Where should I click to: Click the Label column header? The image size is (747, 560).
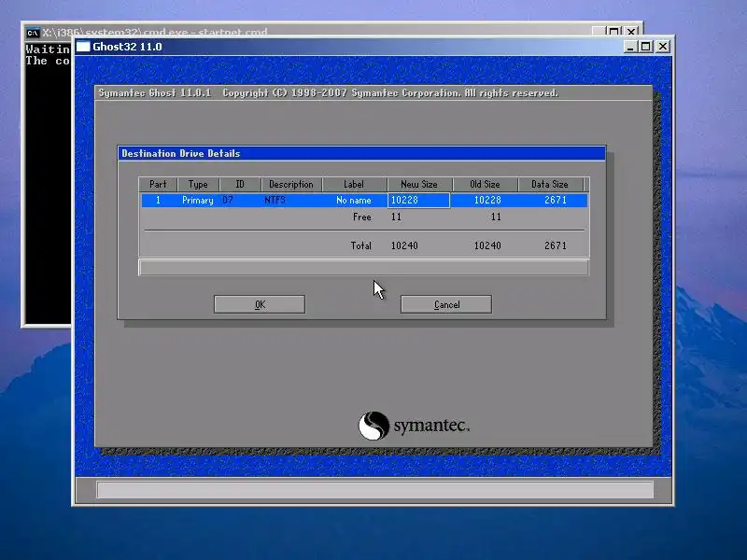coord(354,184)
